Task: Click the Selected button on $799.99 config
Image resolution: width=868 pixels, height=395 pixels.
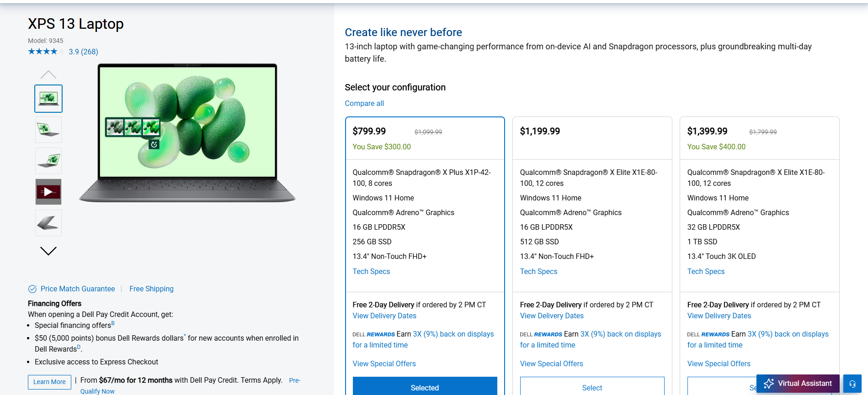Action: click(x=425, y=387)
